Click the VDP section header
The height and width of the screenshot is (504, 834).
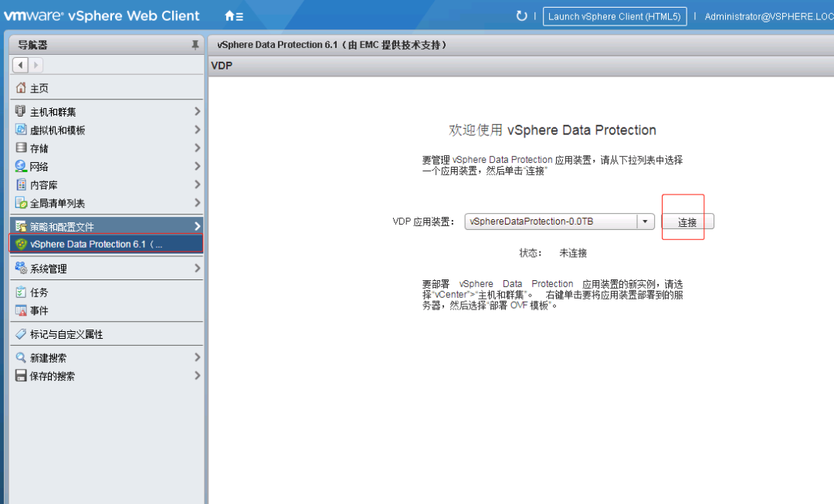(222, 66)
